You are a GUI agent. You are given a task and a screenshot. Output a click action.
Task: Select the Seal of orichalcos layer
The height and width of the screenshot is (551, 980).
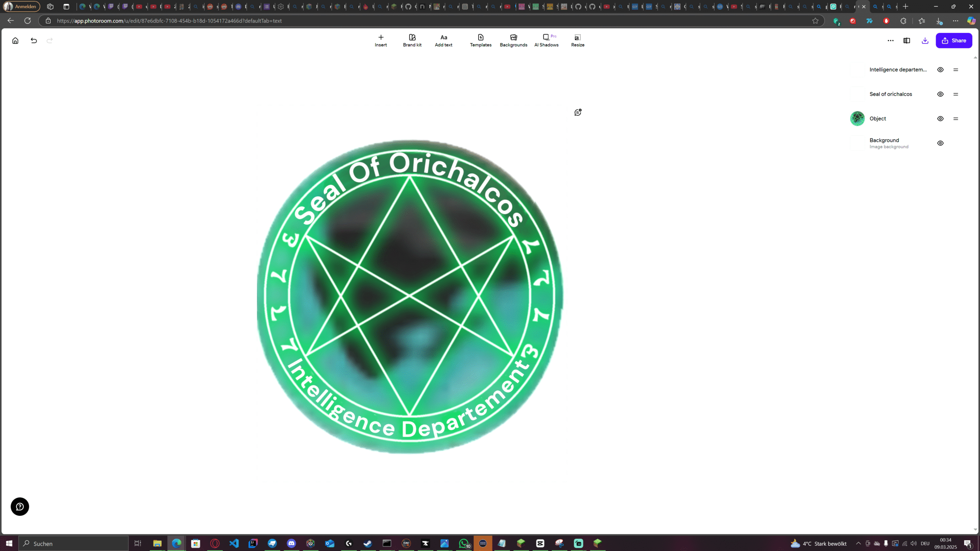[x=890, y=94]
